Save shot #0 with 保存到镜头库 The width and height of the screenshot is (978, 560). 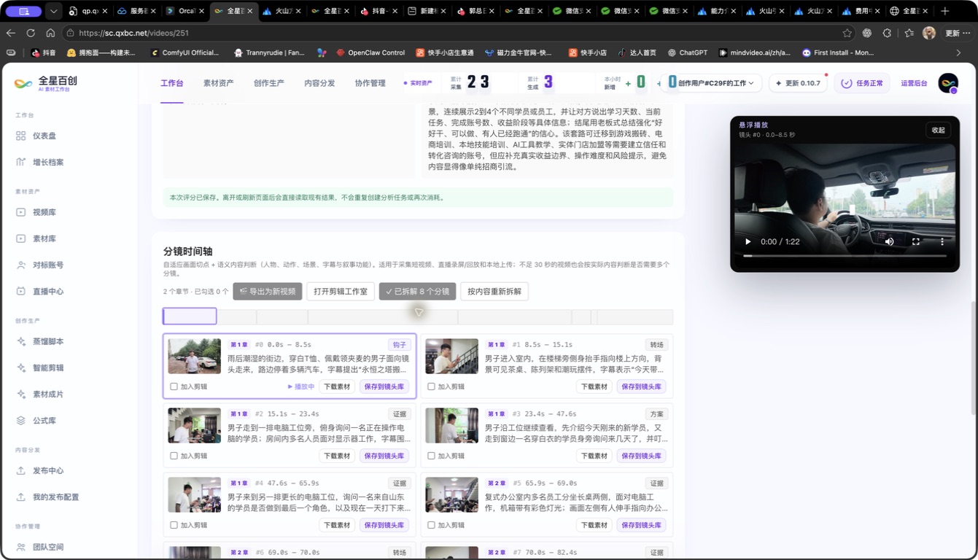point(384,386)
